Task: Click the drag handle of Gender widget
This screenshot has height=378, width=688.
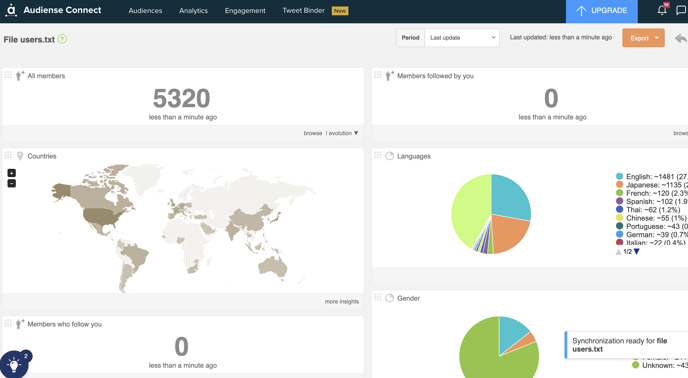Action: click(377, 297)
